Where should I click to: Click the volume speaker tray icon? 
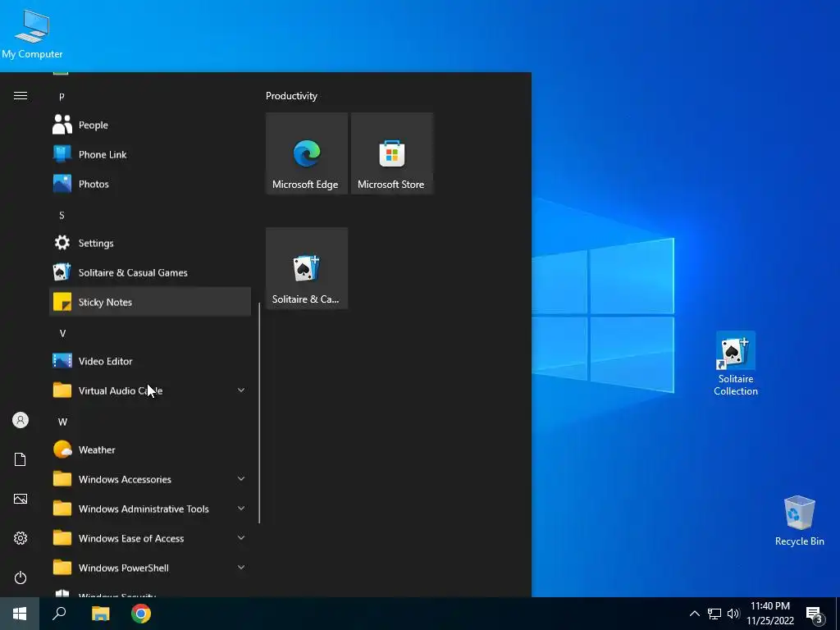(x=733, y=614)
